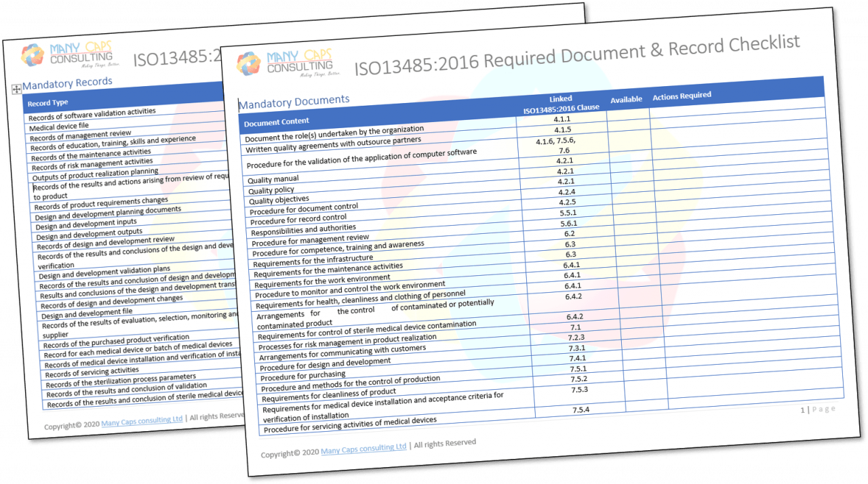Select the Quality policy checklist row

tap(272, 190)
